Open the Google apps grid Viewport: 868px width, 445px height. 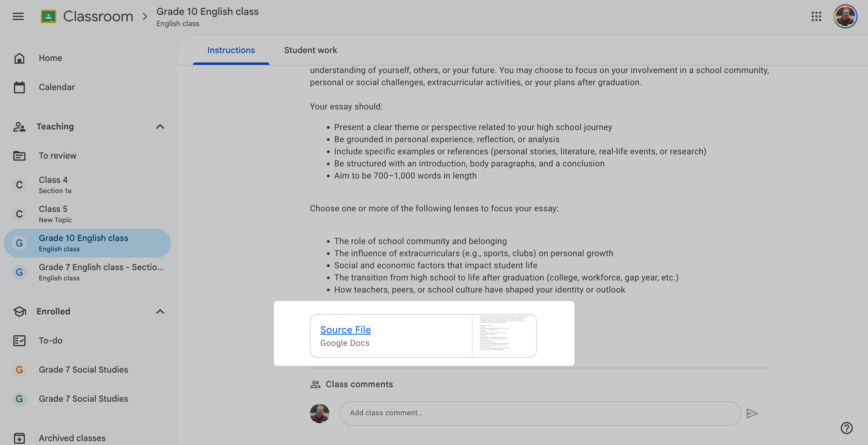point(816,16)
